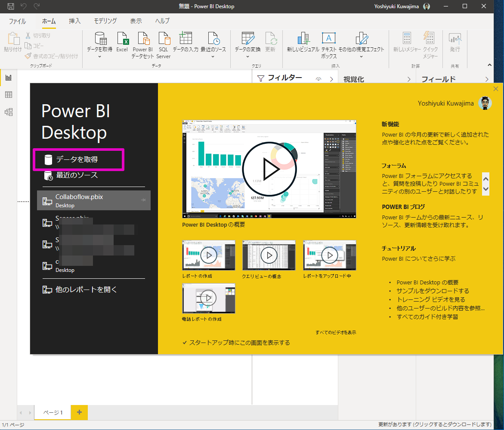
Task: Play the 電話レポートの作成 video thumbnail
Action: click(x=209, y=298)
